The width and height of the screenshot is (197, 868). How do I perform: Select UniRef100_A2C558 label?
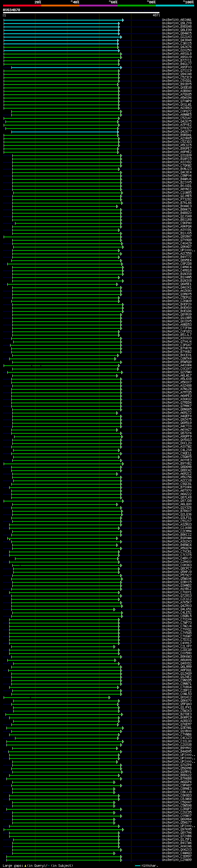(177, 253)
